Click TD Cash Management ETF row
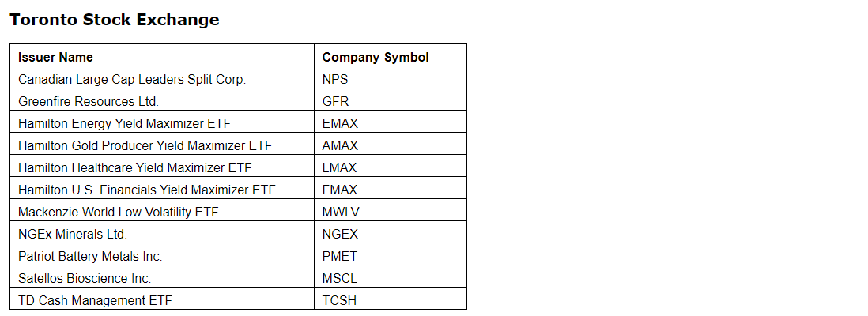Viewport: 868px width, 316px height. point(95,300)
